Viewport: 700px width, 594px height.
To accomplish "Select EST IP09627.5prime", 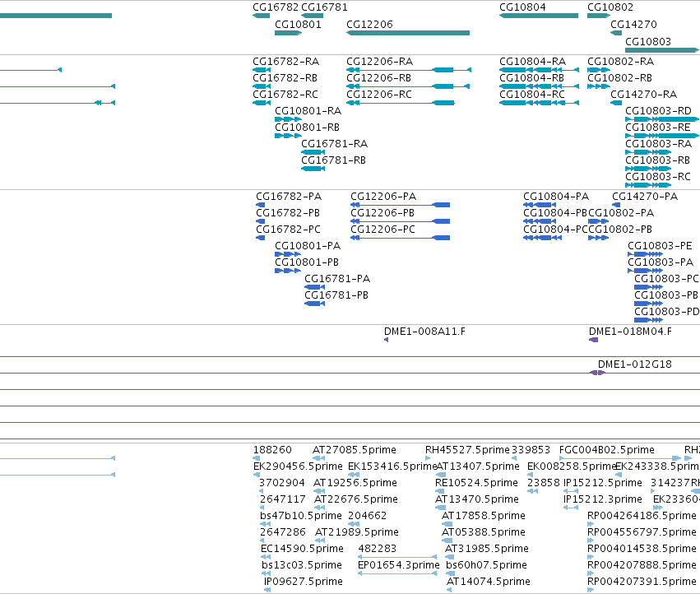I will 304,582.
